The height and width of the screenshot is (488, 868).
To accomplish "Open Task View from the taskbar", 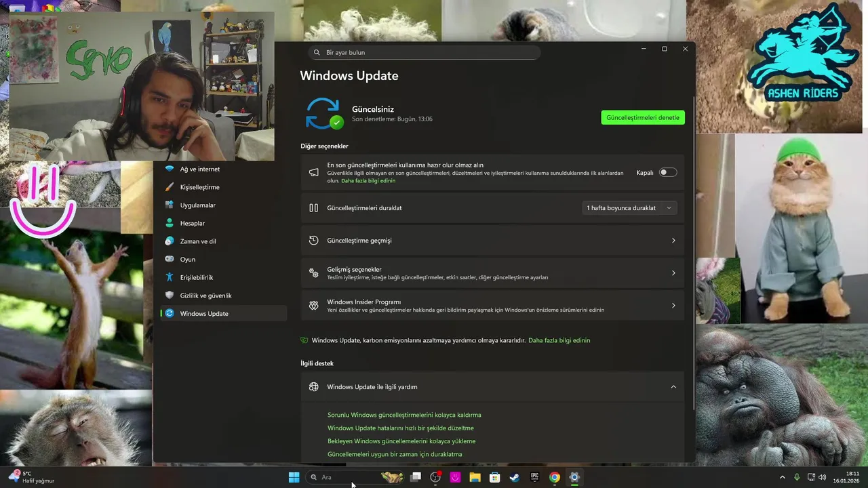I will pyautogui.click(x=416, y=477).
